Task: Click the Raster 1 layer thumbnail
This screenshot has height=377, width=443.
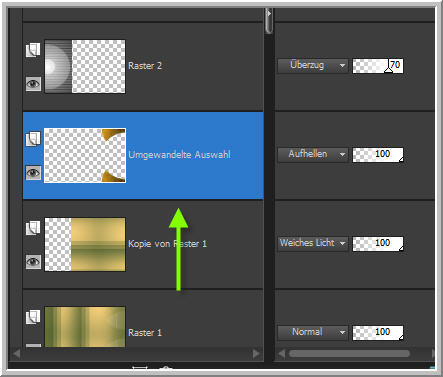Action: [x=85, y=327]
